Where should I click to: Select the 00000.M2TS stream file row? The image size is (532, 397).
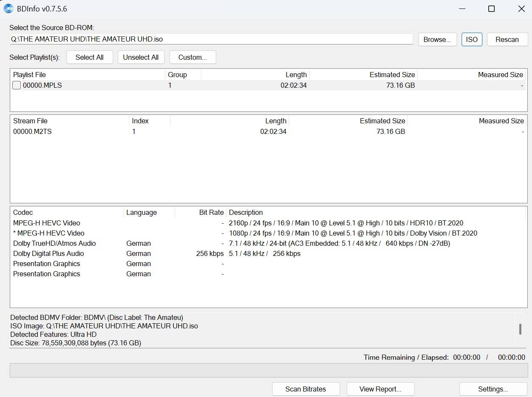click(268, 131)
